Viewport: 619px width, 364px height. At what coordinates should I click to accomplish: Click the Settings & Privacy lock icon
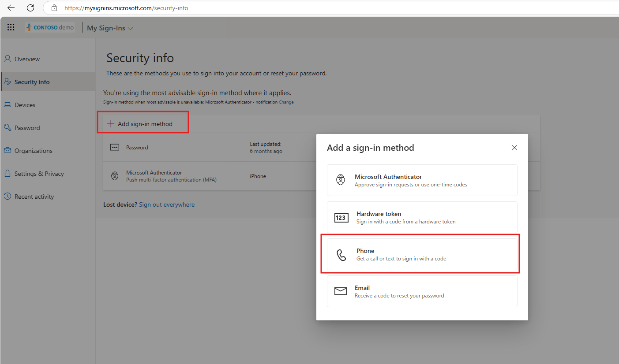pyautogui.click(x=8, y=173)
